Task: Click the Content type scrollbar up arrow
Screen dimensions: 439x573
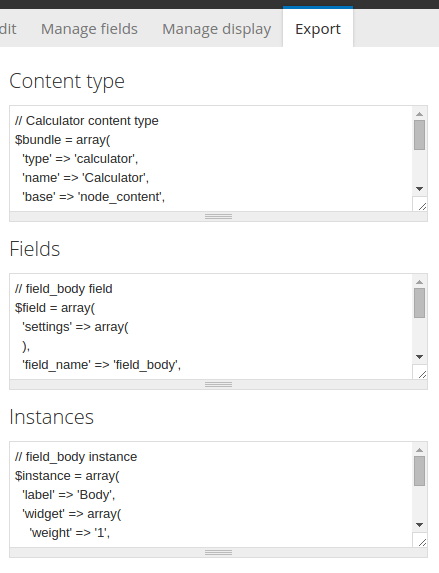Action: click(x=420, y=114)
